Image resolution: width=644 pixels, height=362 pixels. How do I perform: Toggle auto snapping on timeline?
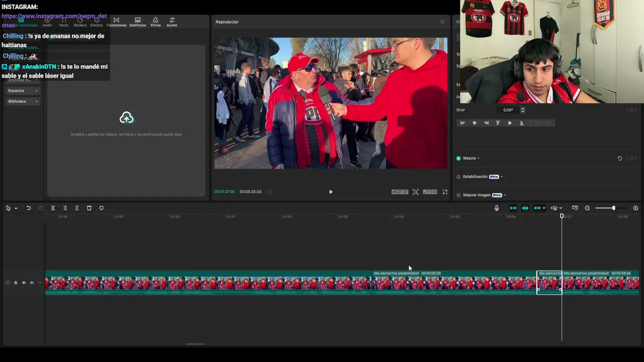[x=525, y=208]
